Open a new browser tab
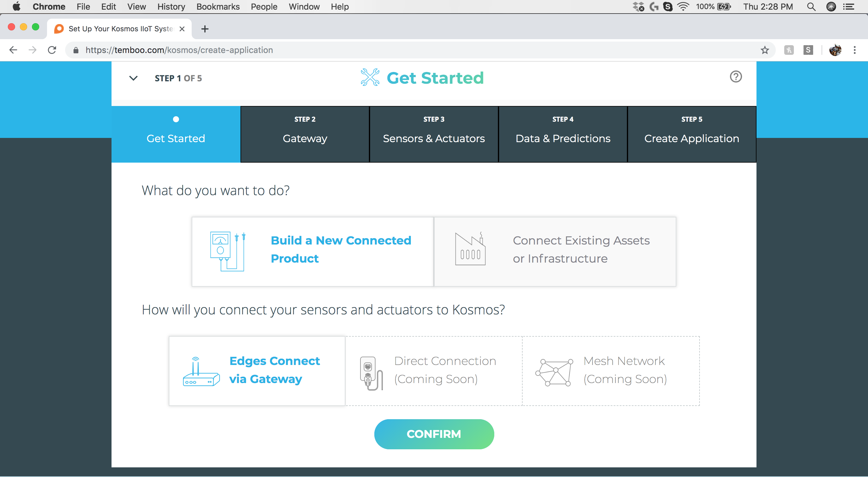 [x=205, y=29]
